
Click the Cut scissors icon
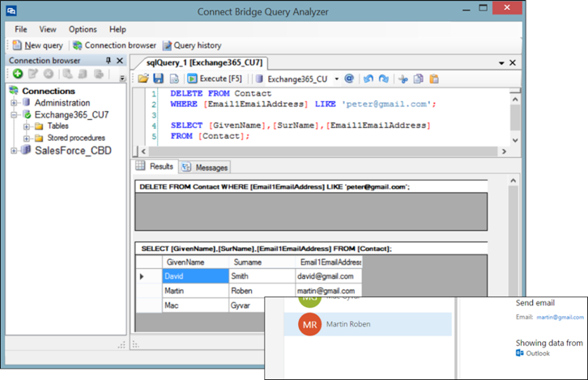[x=403, y=79]
